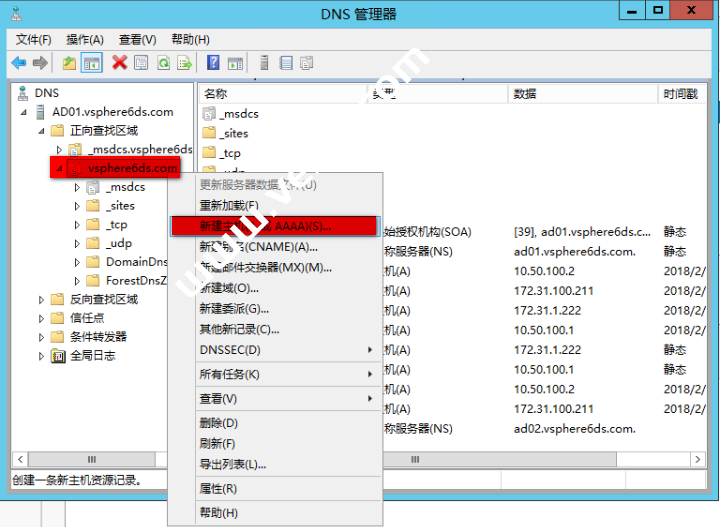Open the 帮助(H) menu in menu bar
Viewport: 720px width, 527px height.
(191, 40)
